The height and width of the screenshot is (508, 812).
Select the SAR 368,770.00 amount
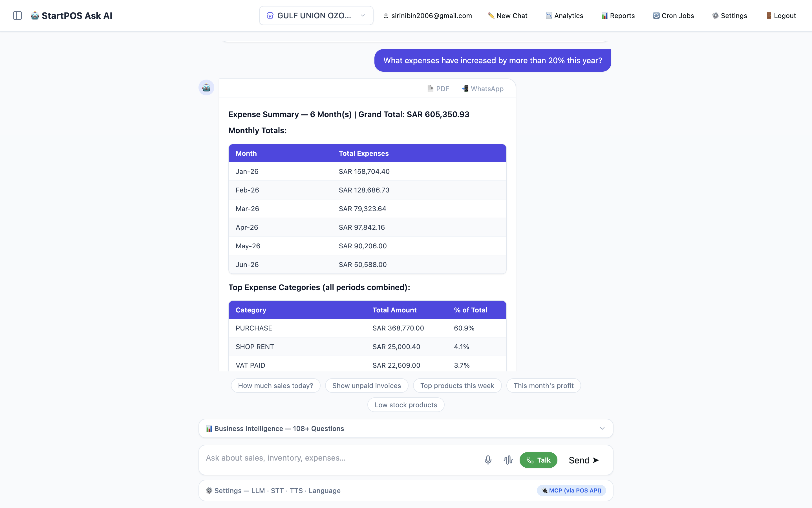tap(398, 328)
